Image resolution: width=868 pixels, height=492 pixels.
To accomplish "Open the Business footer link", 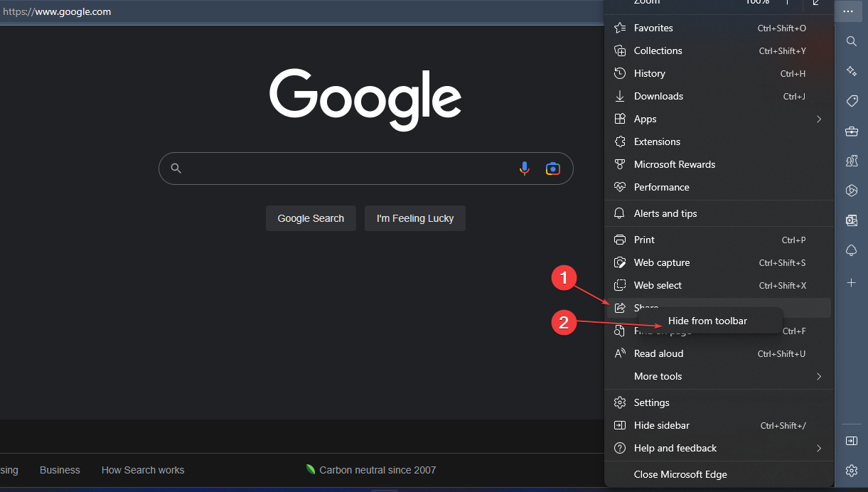I will (60, 470).
